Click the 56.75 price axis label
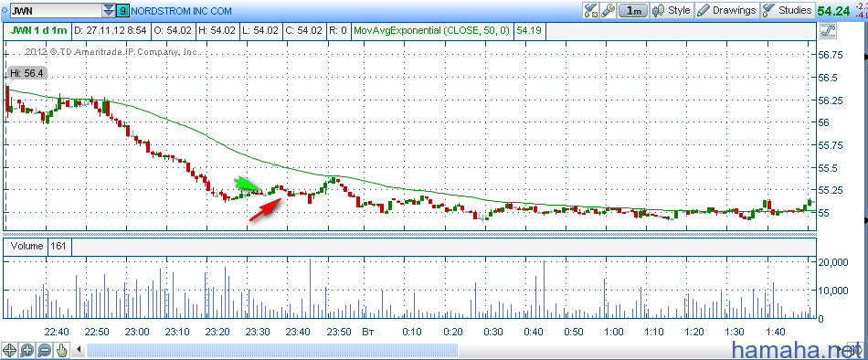The width and height of the screenshot is (868, 360). click(x=831, y=55)
